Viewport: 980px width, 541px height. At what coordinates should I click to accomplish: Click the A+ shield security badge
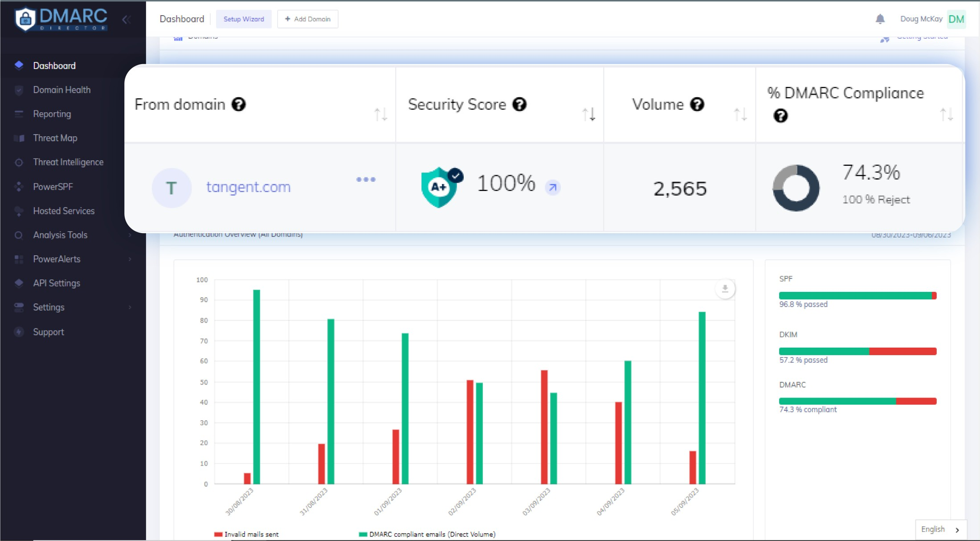tap(440, 187)
